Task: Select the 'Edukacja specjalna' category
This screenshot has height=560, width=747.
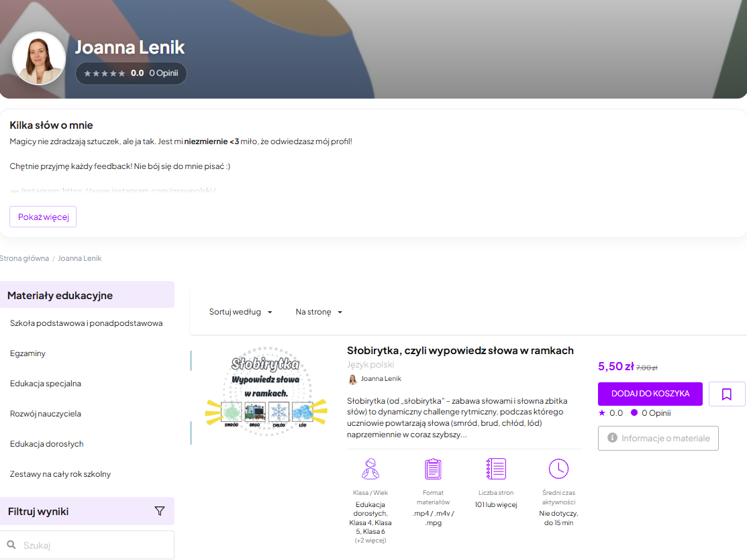Action: tap(45, 384)
